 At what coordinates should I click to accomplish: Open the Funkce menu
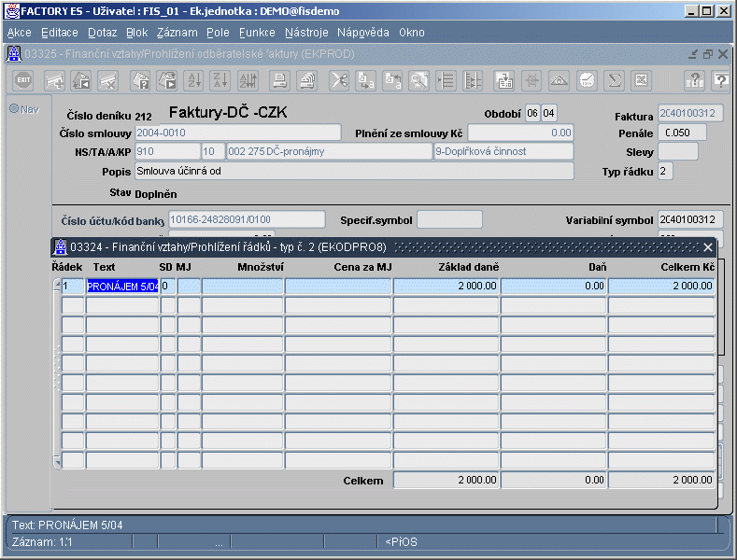(x=257, y=33)
